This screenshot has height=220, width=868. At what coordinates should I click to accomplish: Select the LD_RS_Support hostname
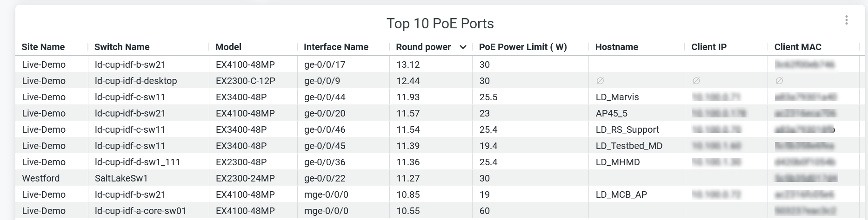tap(627, 129)
